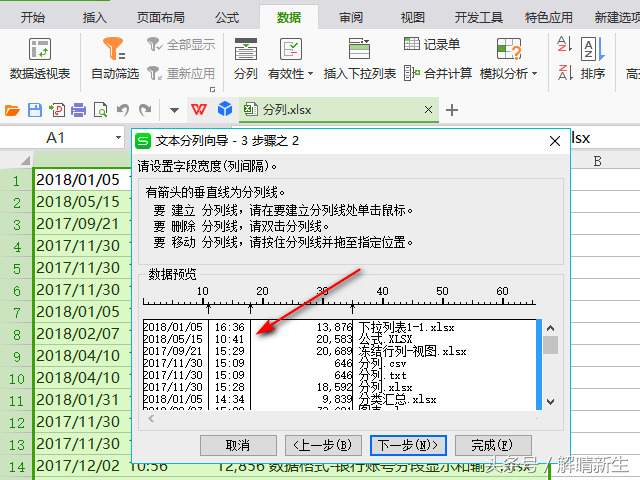Click the 下一步(N) next button

tap(408, 445)
